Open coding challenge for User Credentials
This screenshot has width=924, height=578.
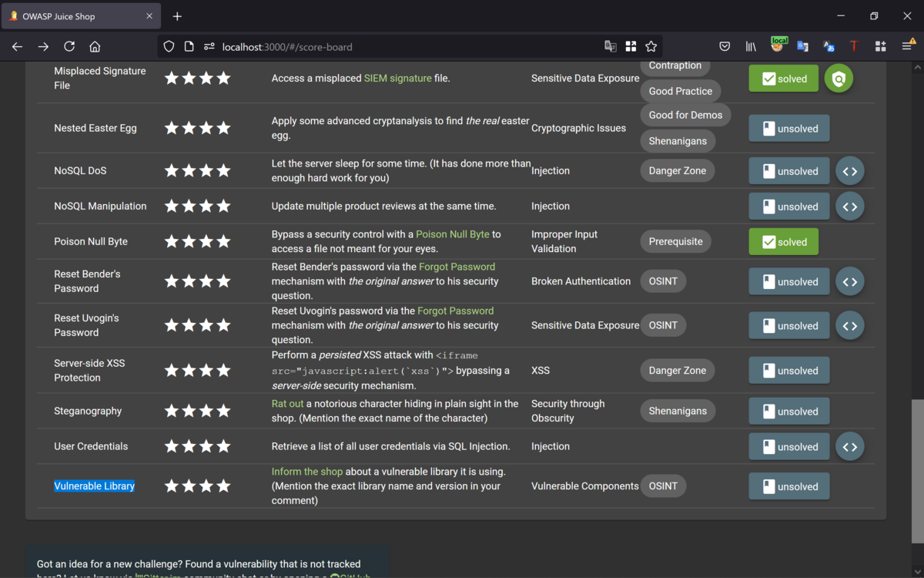(x=850, y=447)
